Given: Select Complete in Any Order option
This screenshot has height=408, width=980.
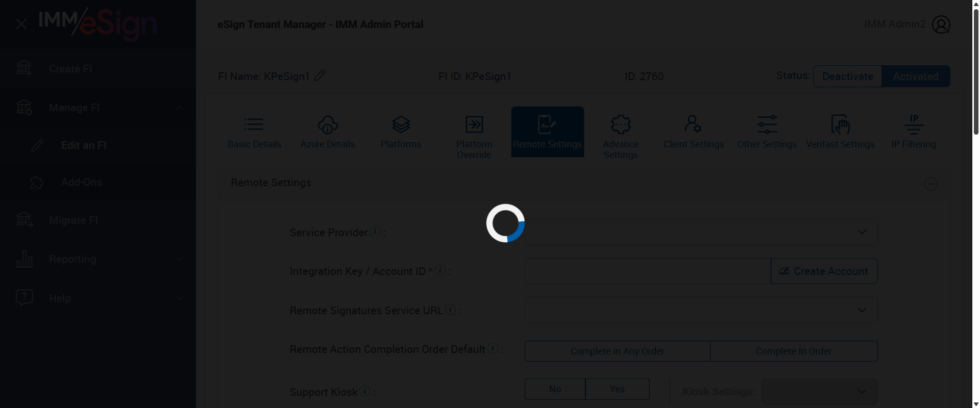Looking at the screenshot, I should point(617,351).
